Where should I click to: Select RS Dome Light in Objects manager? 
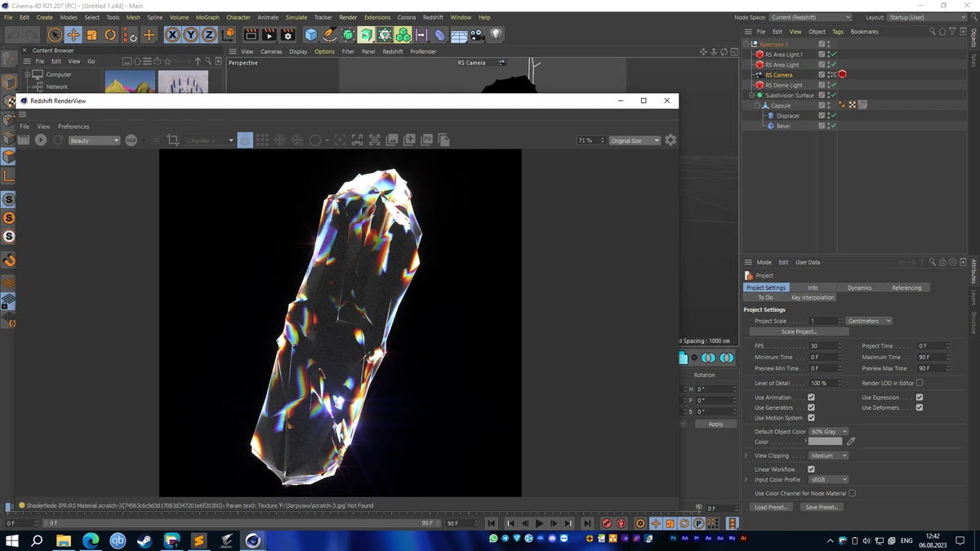click(x=783, y=85)
